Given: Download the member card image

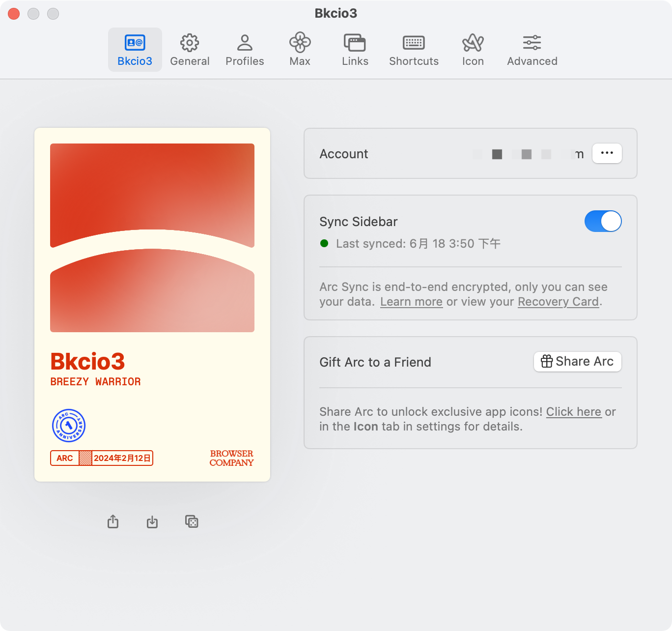Looking at the screenshot, I should (x=152, y=522).
